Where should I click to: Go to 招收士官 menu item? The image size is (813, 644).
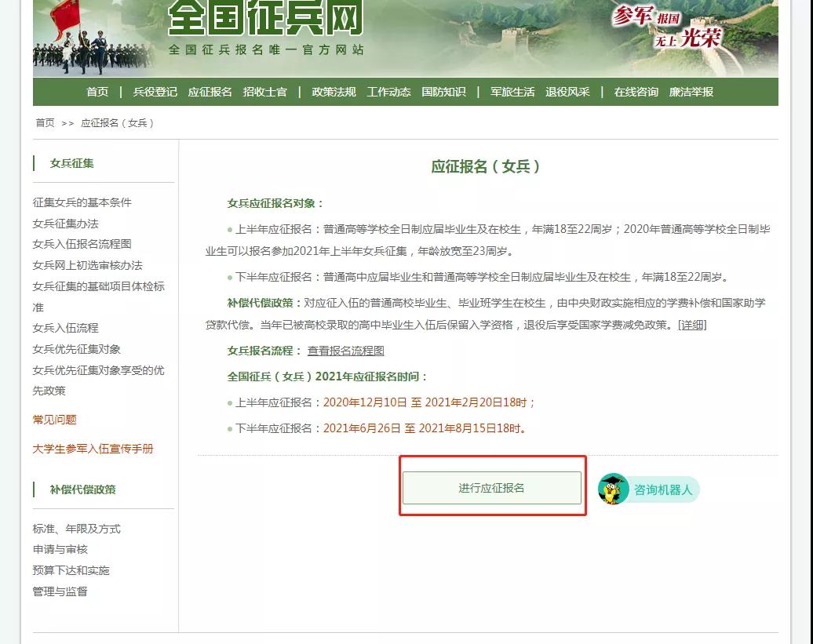click(264, 92)
